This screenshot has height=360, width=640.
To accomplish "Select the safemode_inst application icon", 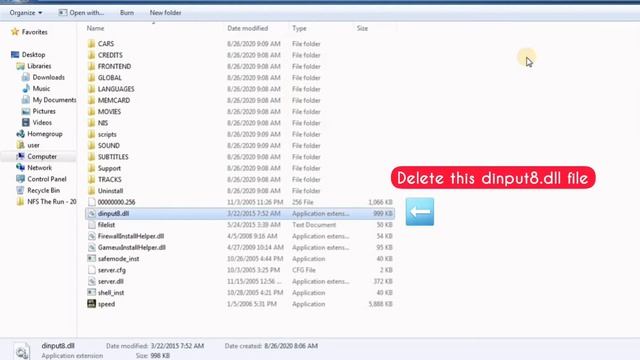I will 91,258.
